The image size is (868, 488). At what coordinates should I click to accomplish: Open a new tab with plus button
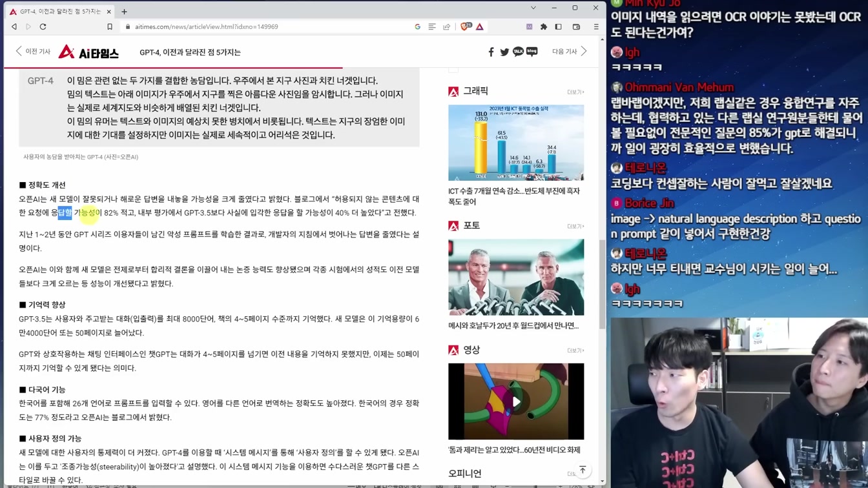coord(125,12)
